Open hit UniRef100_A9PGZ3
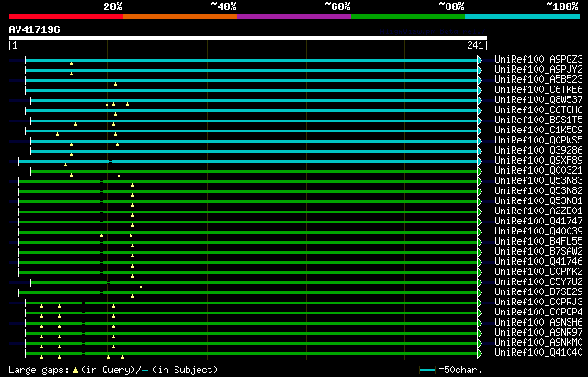Image resolution: width=588 pixels, height=377 pixels. click(538, 59)
